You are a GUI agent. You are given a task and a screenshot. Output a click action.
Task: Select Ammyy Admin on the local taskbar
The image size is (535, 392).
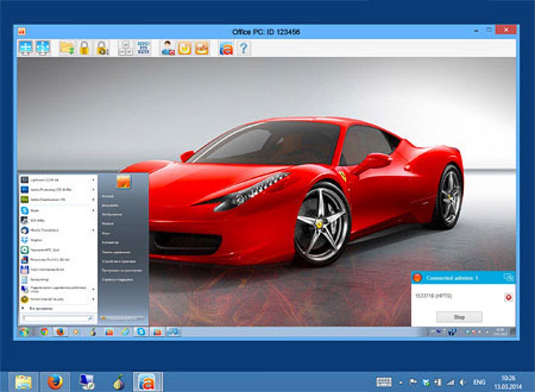(x=147, y=382)
